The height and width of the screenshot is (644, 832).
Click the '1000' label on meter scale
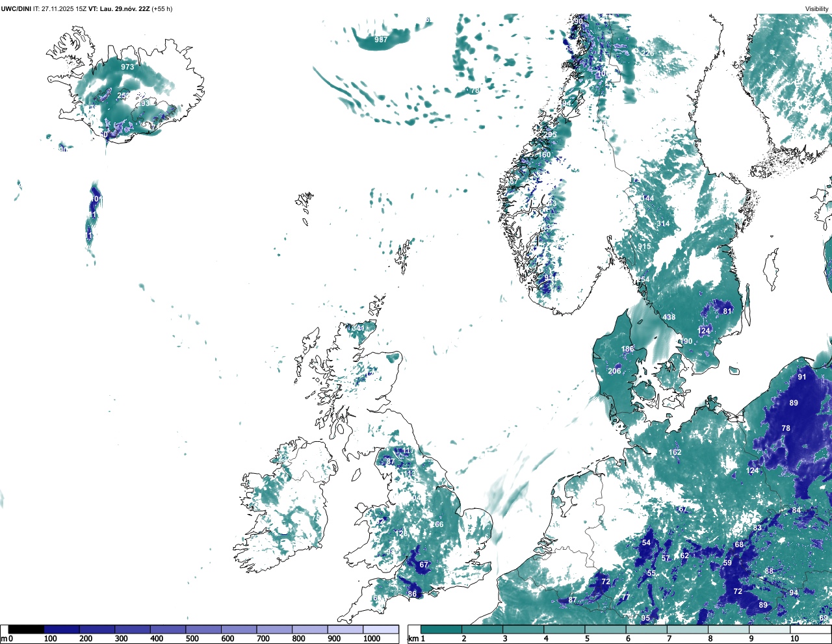click(x=372, y=639)
